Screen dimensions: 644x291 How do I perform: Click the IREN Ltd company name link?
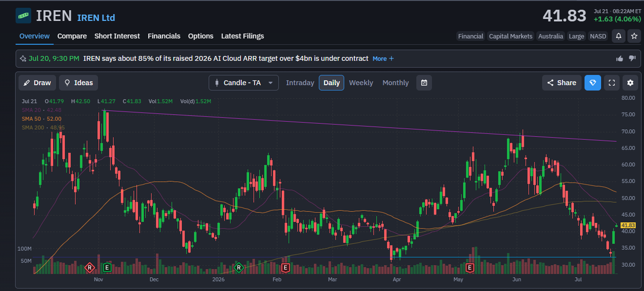pos(96,18)
